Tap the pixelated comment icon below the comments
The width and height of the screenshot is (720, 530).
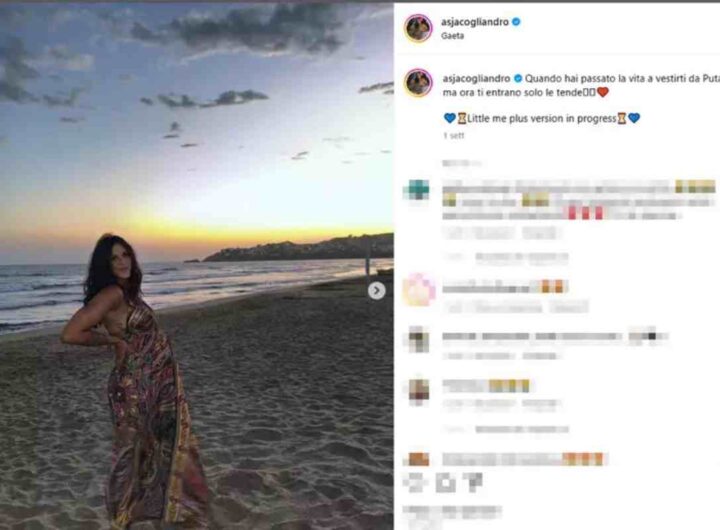pyautogui.click(x=445, y=482)
